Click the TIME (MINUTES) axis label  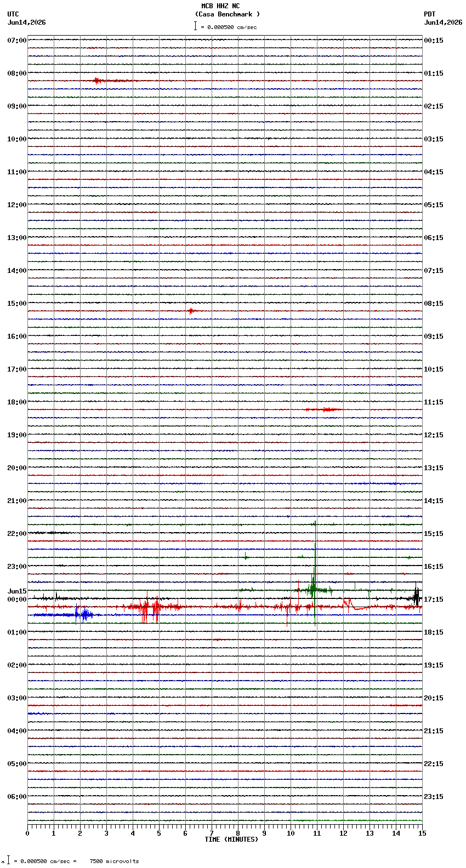(231, 839)
